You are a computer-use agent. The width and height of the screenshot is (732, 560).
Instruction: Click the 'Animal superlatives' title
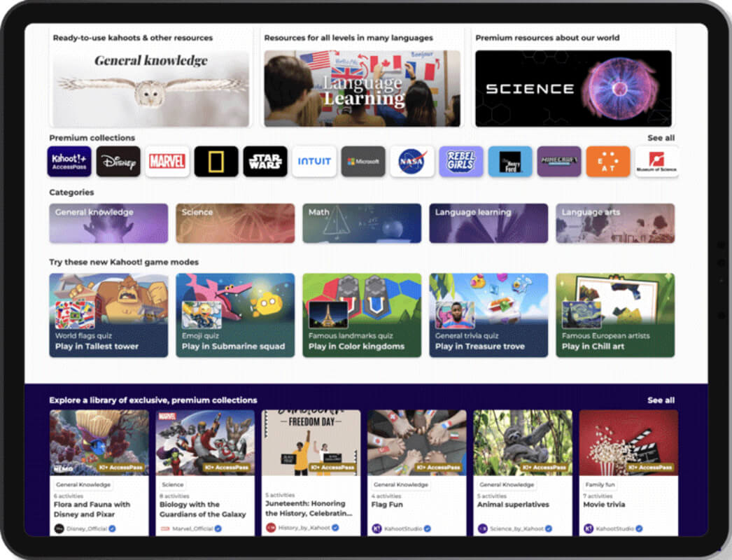(513, 505)
